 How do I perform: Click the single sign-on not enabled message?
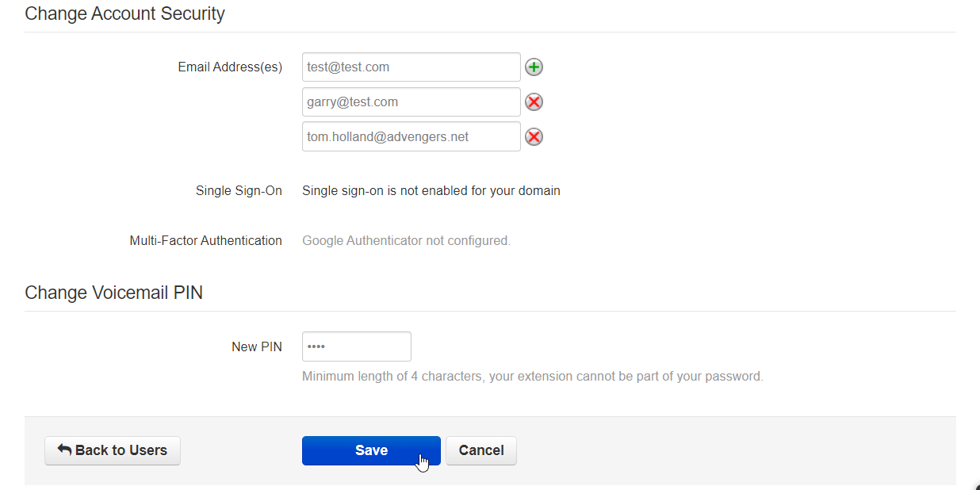[x=431, y=190]
